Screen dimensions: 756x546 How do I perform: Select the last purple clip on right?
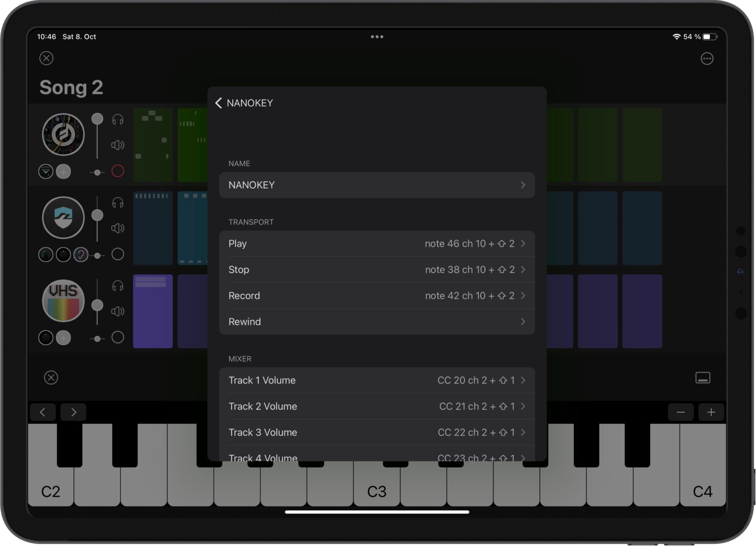tap(642, 311)
